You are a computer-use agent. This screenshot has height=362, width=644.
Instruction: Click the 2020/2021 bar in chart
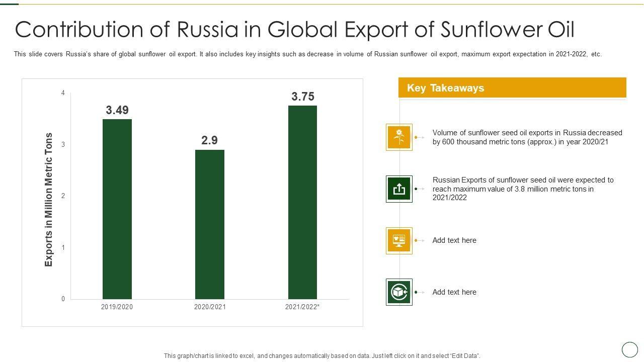(210, 224)
